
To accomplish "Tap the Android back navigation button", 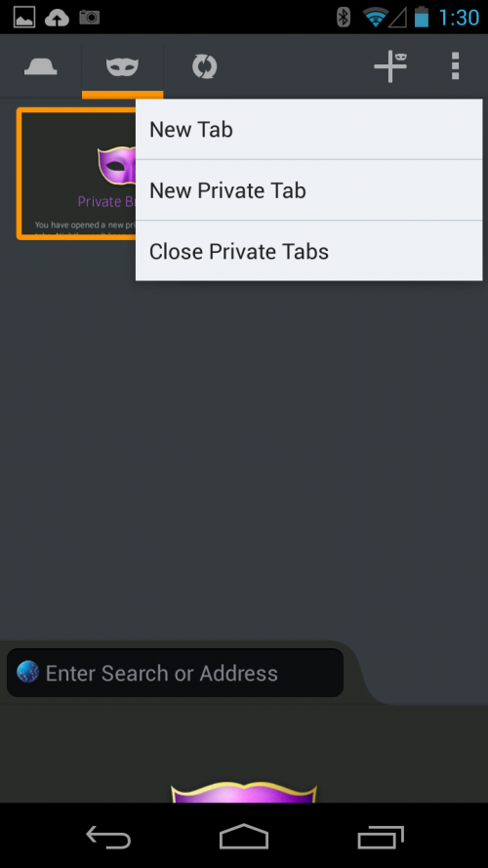I will 108,837.
